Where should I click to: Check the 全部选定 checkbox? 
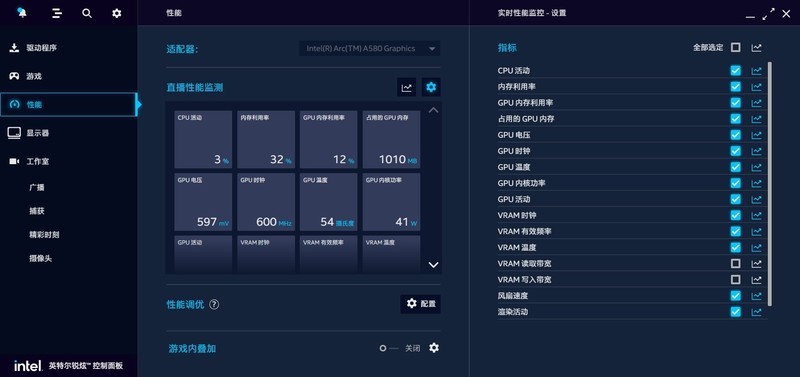tap(735, 47)
